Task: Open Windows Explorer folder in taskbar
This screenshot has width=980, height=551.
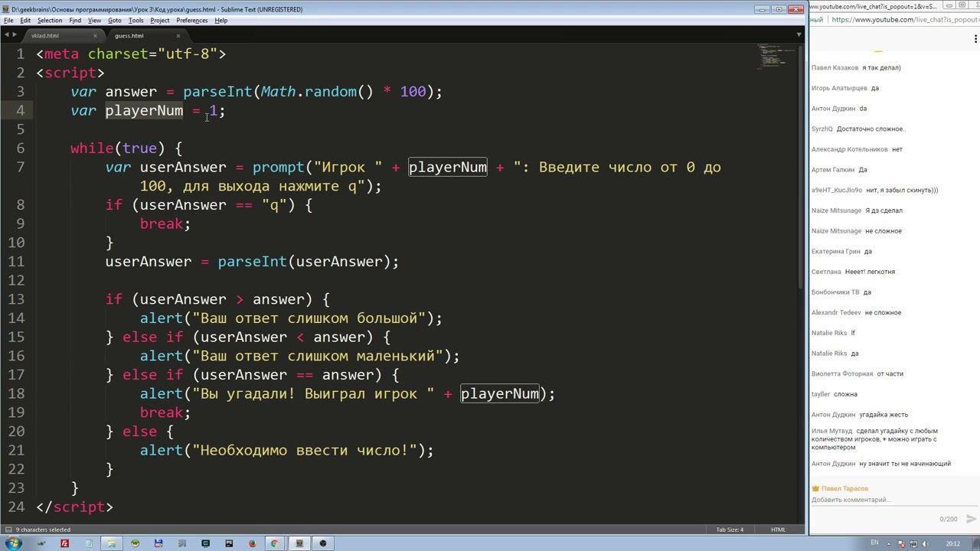Action: point(111,543)
